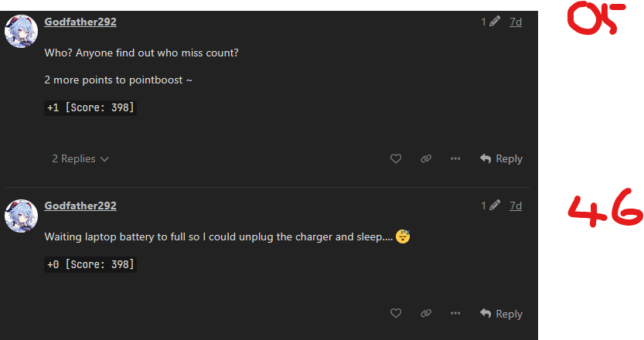This screenshot has height=340, width=644.
Task: Open Godfather292 profile from the miss count post
Action: (x=80, y=22)
